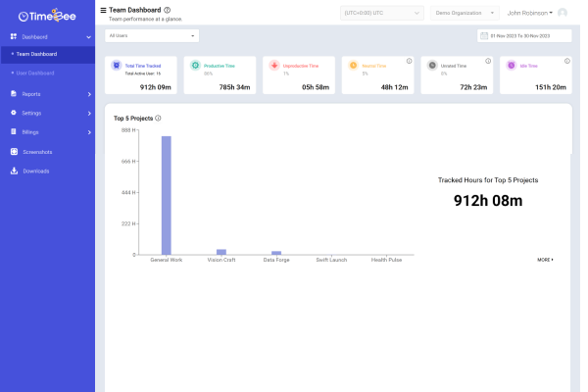Image resolution: width=588 pixels, height=392 pixels.
Task: Open the All Users dropdown
Action: (152, 35)
